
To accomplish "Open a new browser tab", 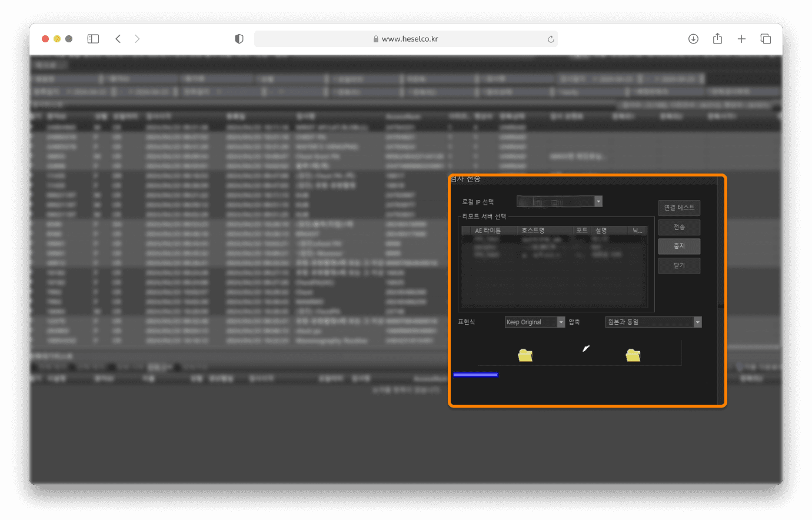I will tap(741, 39).
